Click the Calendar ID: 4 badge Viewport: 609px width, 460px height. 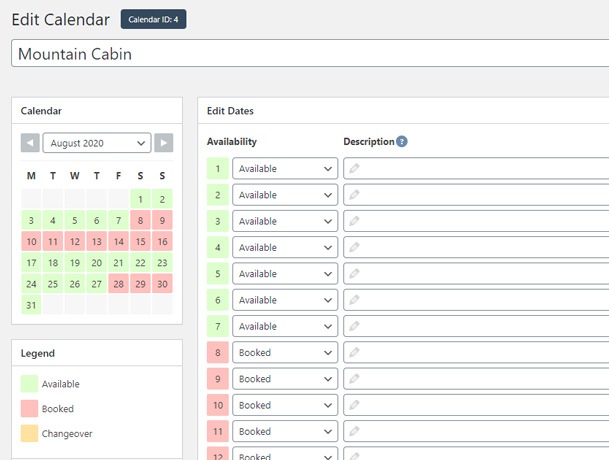click(x=153, y=19)
